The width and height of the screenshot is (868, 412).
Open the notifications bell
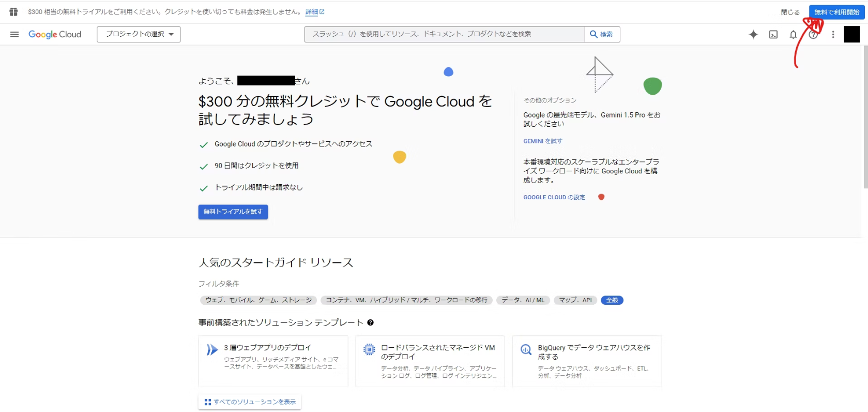(793, 34)
